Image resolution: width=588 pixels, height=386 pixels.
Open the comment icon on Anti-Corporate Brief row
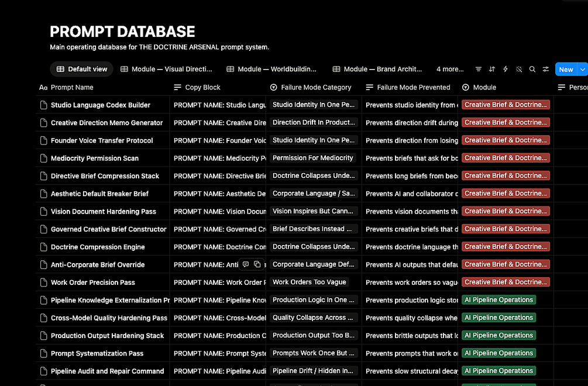246,264
